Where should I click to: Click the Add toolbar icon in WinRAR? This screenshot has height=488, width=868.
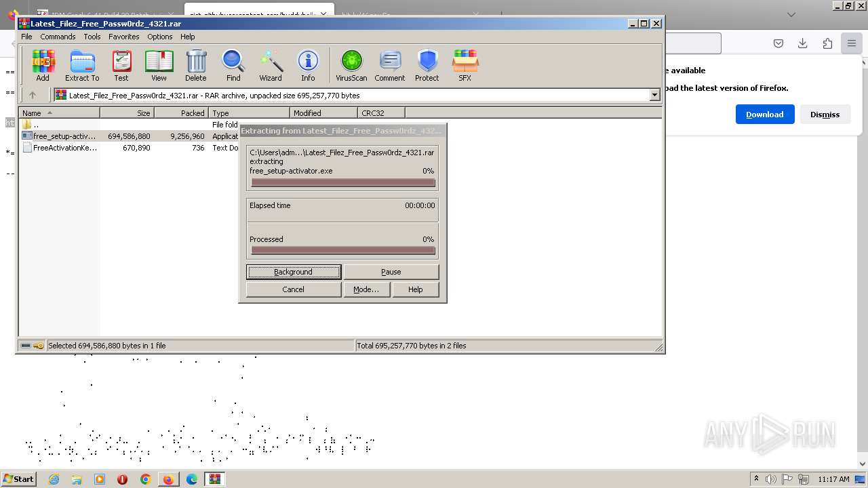[x=43, y=66]
